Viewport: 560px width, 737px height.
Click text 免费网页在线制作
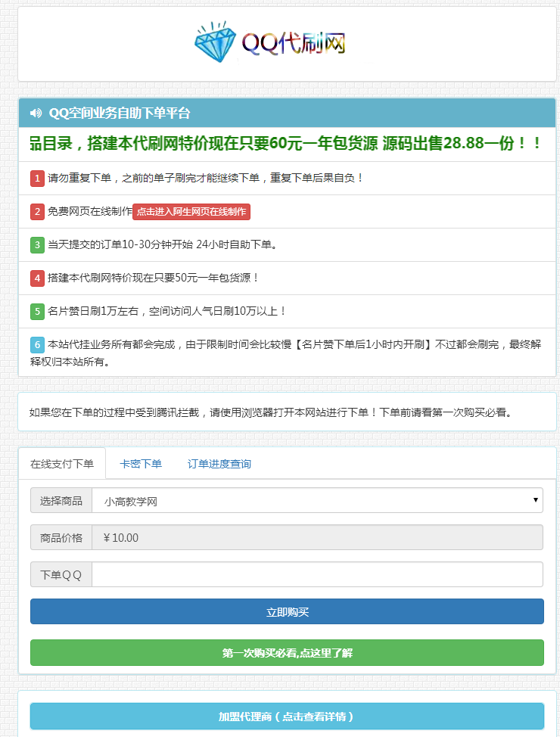tap(90, 212)
